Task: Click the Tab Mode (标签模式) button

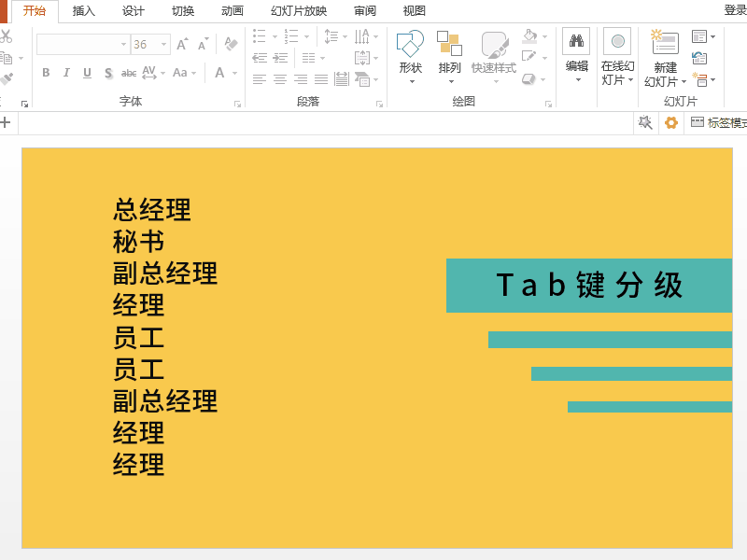Action: [x=717, y=122]
